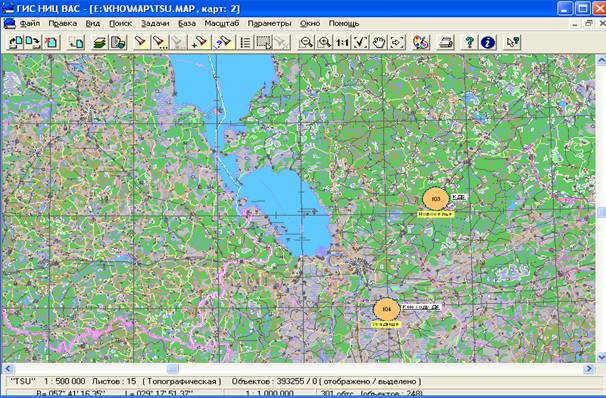This screenshot has width=606, height=398.
Task: Click the flashlight with plus icon
Action: coord(200,42)
